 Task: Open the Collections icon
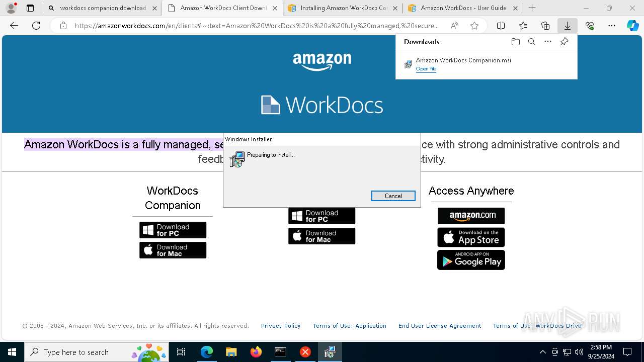tap(545, 26)
